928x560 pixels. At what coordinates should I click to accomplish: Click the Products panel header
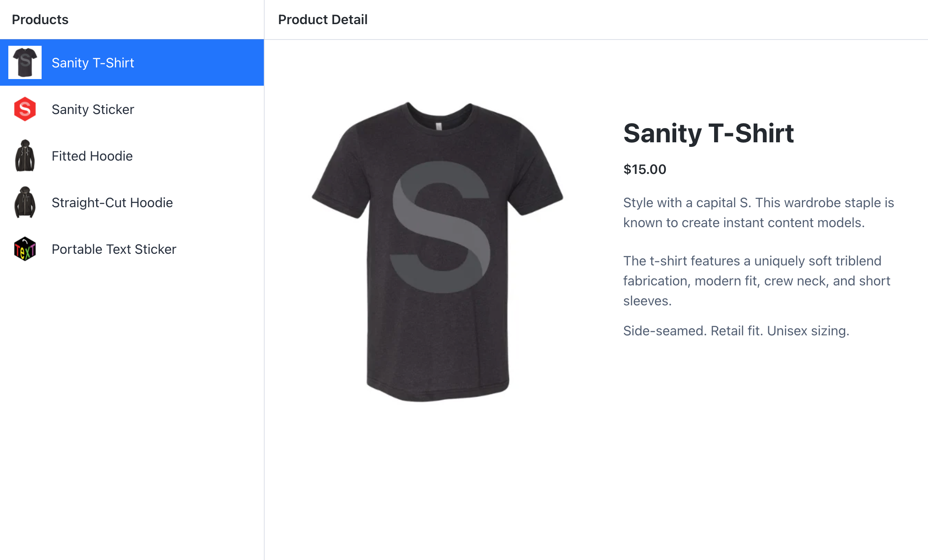[40, 19]
